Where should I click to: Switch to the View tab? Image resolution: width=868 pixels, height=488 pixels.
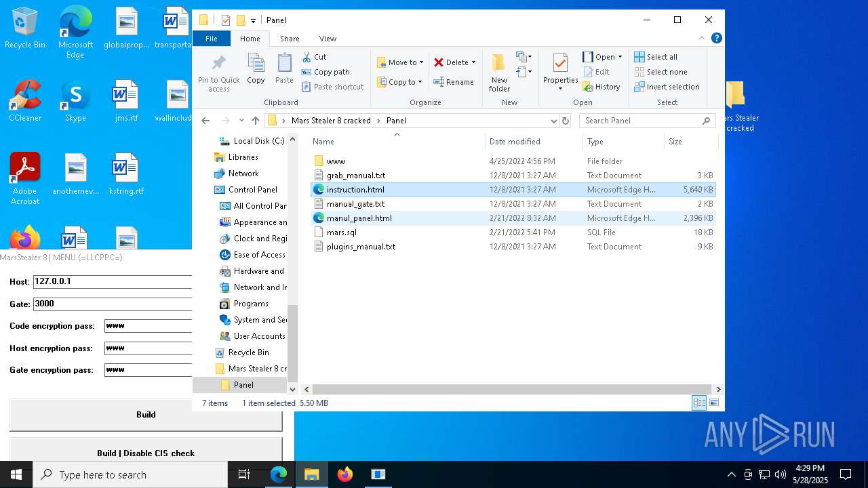point(328,39)
